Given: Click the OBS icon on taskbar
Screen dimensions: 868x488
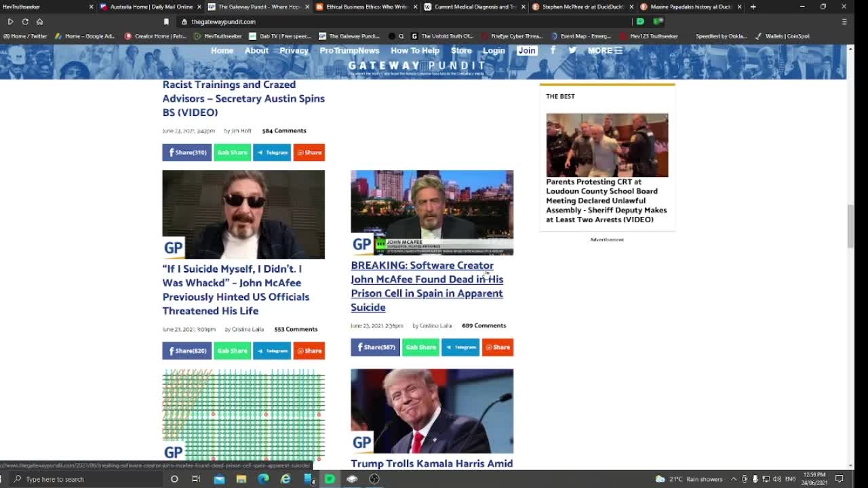Looking at the screenshot, I should pos(374,479).
